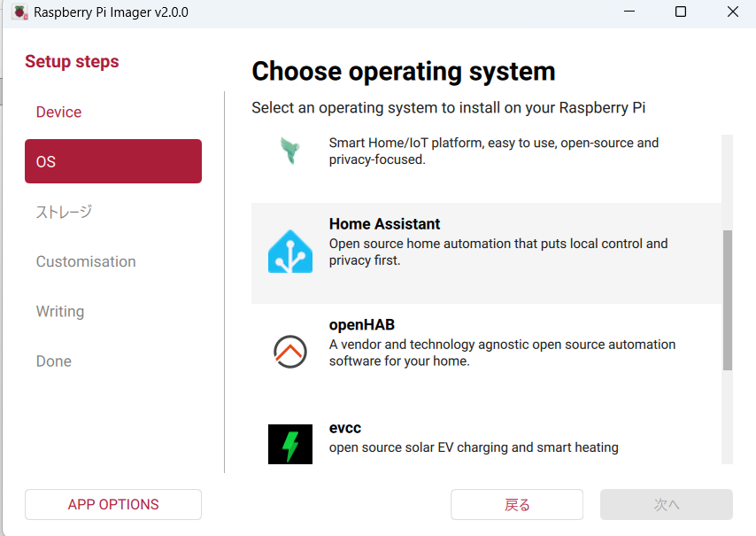
Task: Click the evcc green lightning icon
Action: (290, 444)
